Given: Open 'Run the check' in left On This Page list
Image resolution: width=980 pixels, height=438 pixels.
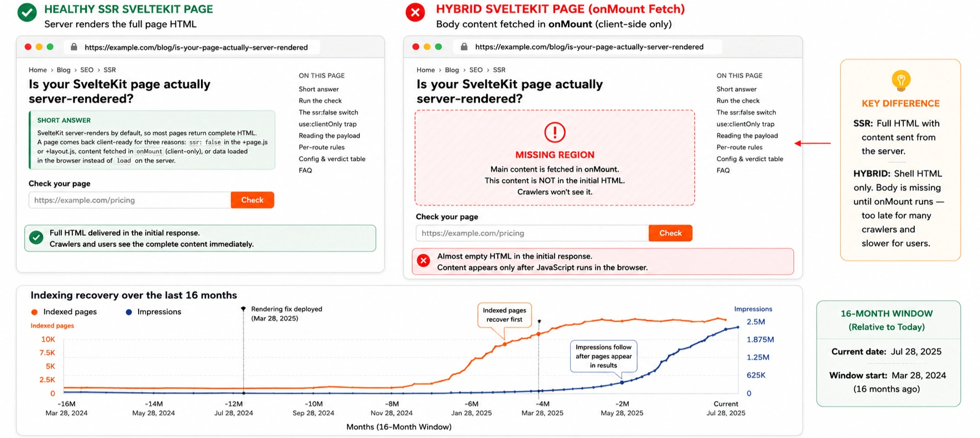Looking at the screenshot, I should click(x=320, y=101).
